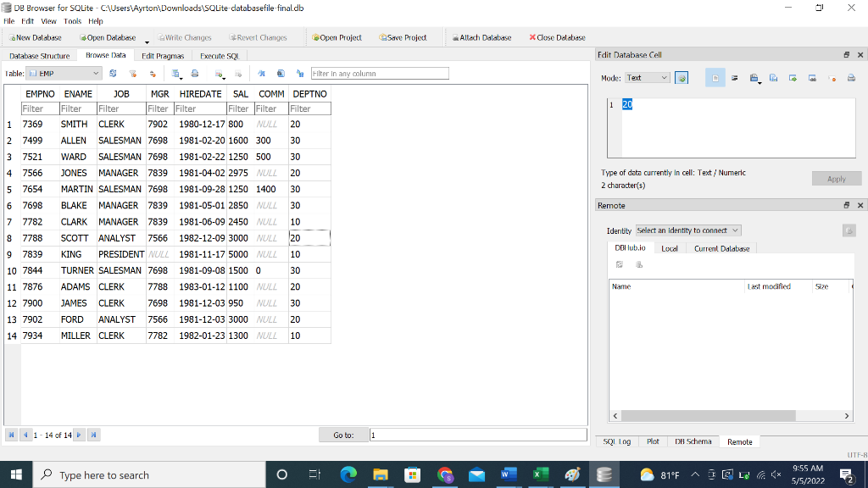Jump to the last record
Viewport: 868px width, 488px height.
point(93,435)
